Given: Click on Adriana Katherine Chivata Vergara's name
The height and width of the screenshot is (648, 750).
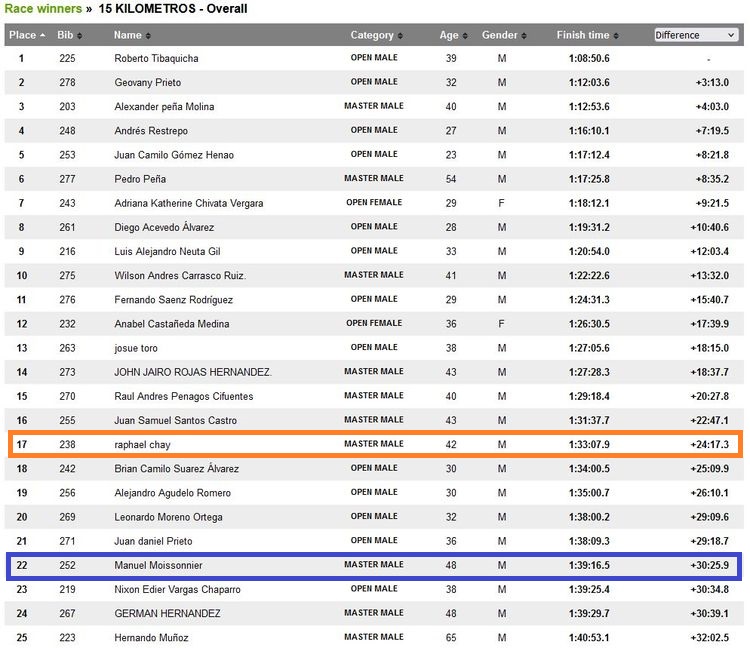Looking at the screenshot, I should click(189, 203).
